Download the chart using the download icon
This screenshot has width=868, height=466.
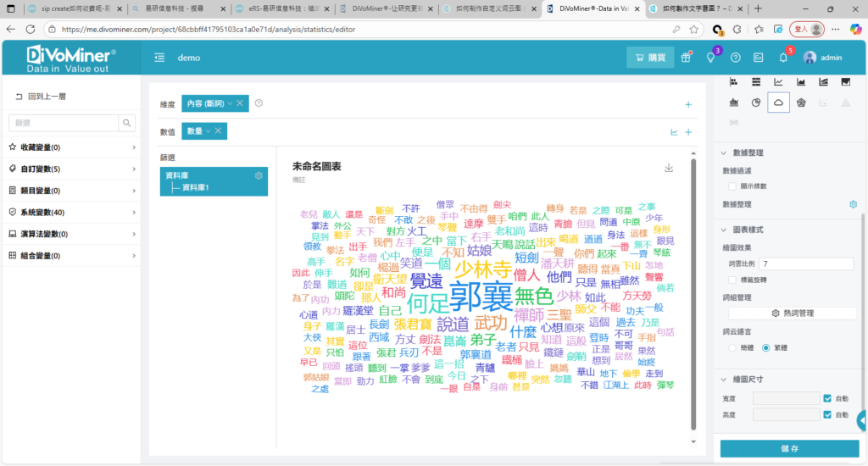coord(669,168)
